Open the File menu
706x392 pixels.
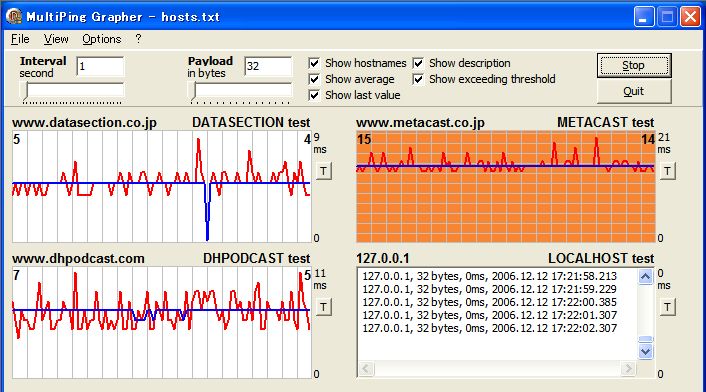click(20, 39)
